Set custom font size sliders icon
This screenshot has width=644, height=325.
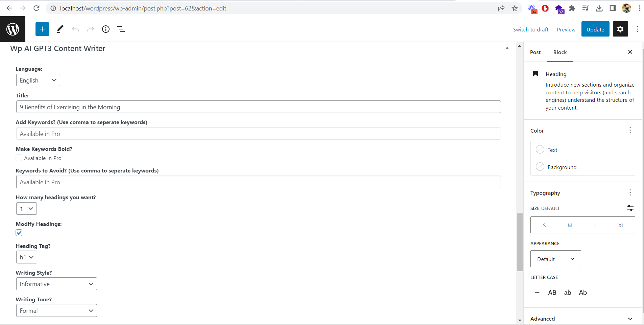(x=630, y=208)
